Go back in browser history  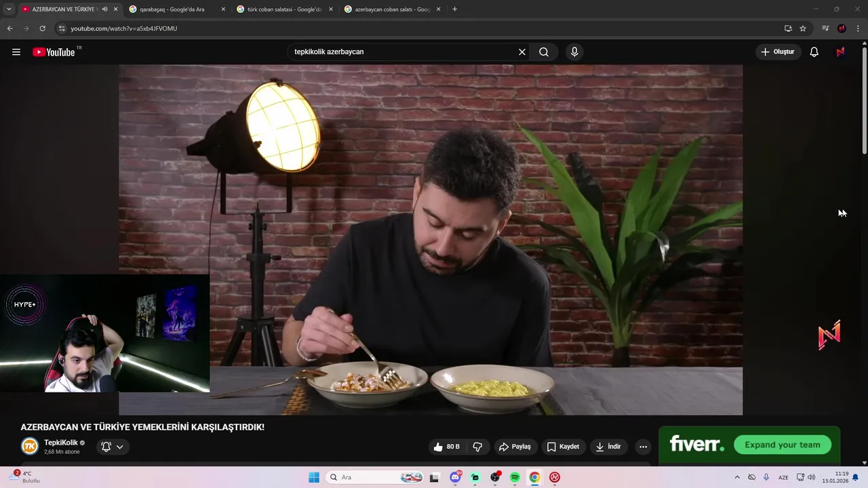click(9, 28)
